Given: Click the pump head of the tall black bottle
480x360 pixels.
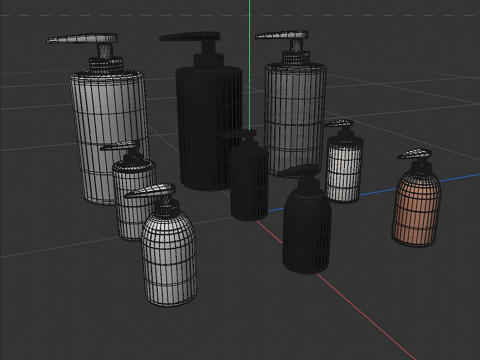Looking at the screenshot, I should point(190,37).
